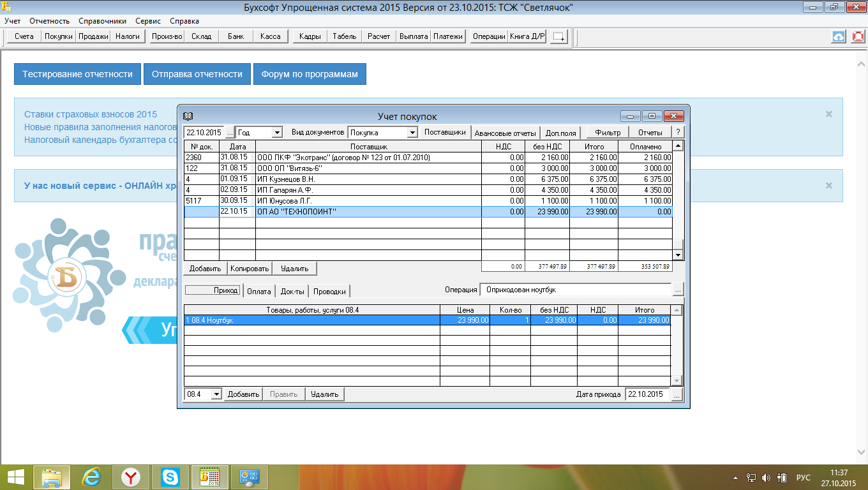The width and height of the screenshot is (868, 490).
Task: Switch to the Проводки tab
Action: [x=329, y=291]
